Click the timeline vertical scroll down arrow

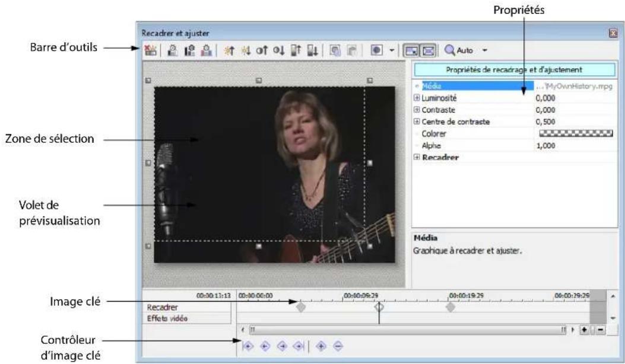(x=613, y=318)
